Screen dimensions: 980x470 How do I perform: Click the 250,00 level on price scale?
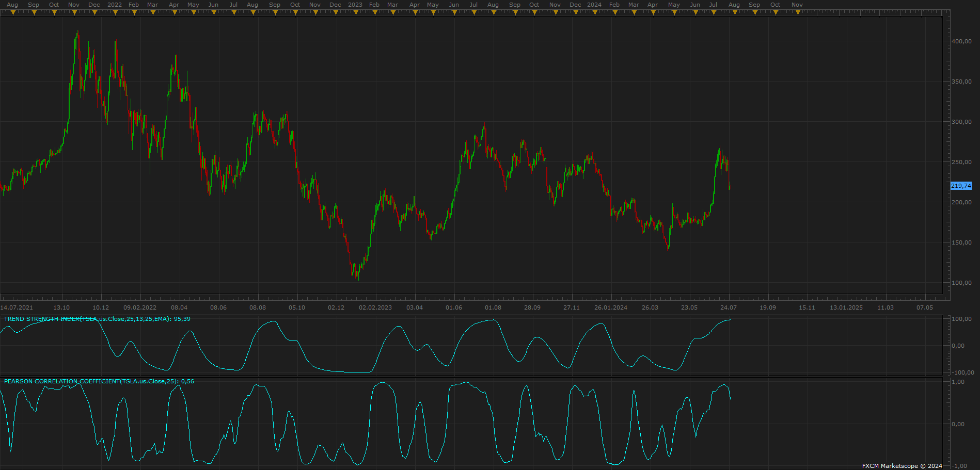pyautogui.click(x=961, y=162)
